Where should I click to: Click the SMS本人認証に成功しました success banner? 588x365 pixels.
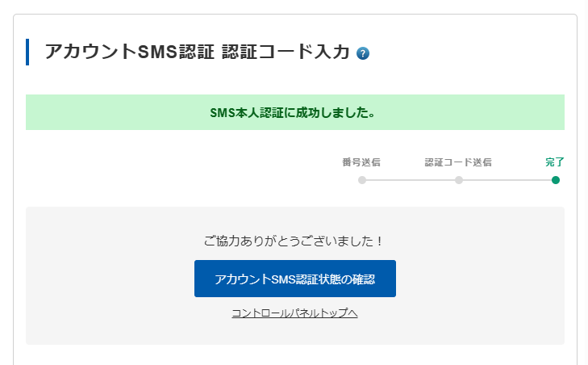point(295,112)
